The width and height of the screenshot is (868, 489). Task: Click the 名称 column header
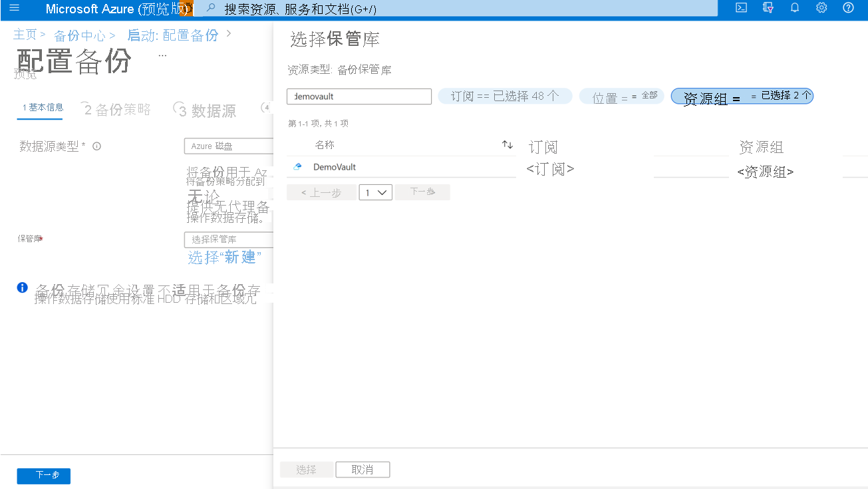pos(325,145)
